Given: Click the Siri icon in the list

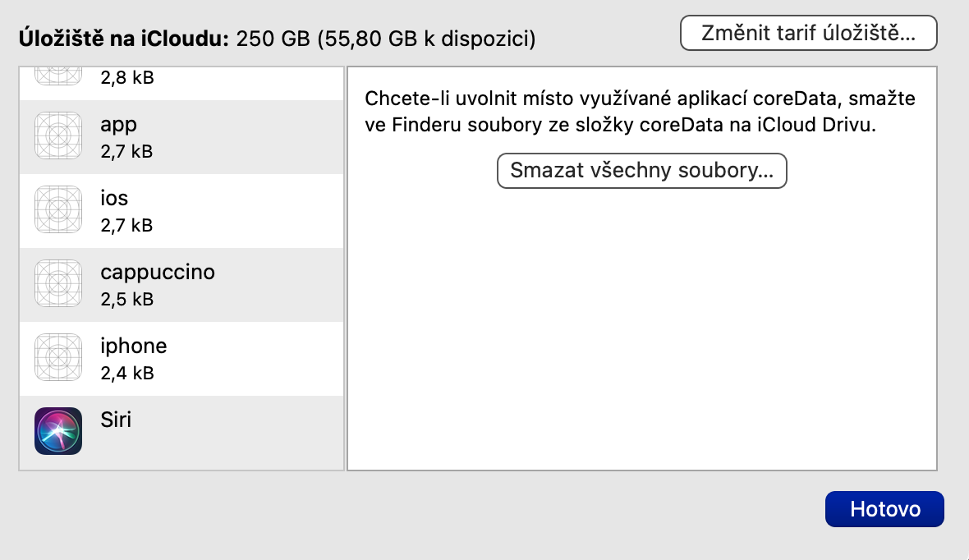Looking at the screenshot, I should (58, 431).
